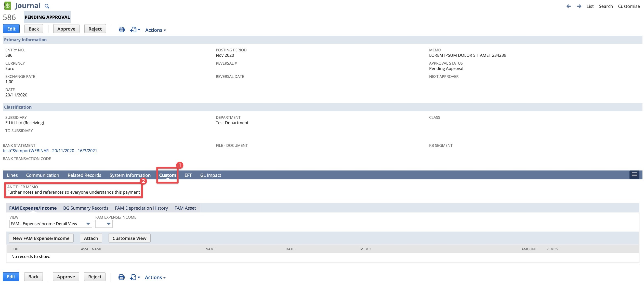Screen dimensions: 644x286
Task: Click the top make-copy document icon
Action: click(x=133, y=30)
